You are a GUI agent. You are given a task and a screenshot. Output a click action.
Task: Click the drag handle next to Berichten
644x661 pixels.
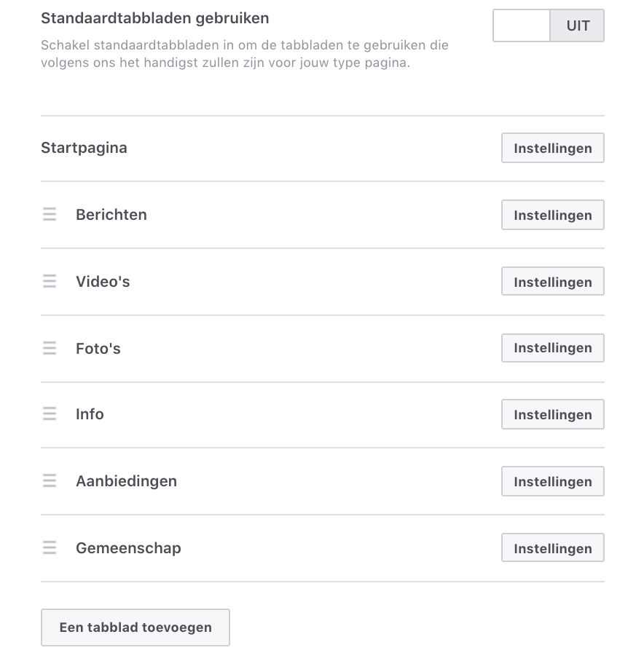[50, 215]
